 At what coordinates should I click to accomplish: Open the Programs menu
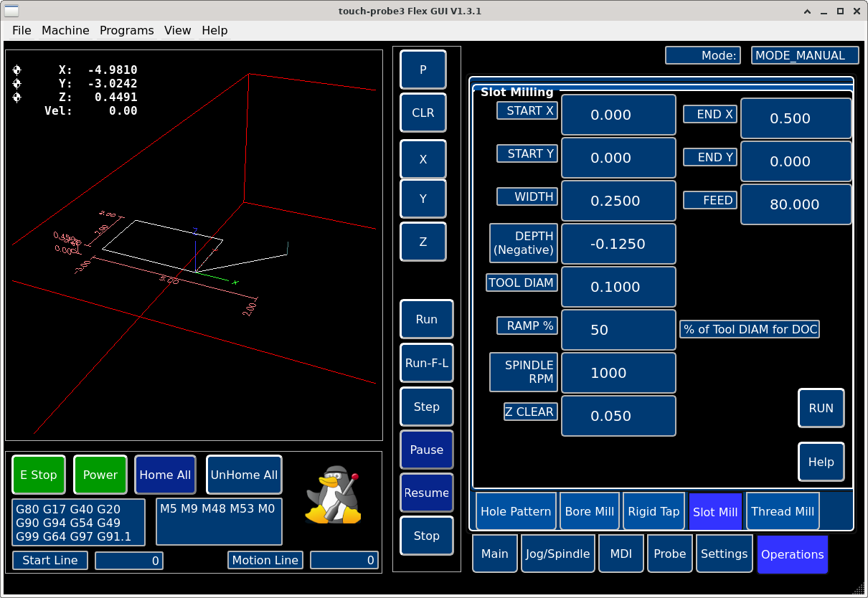click(126, 30)
